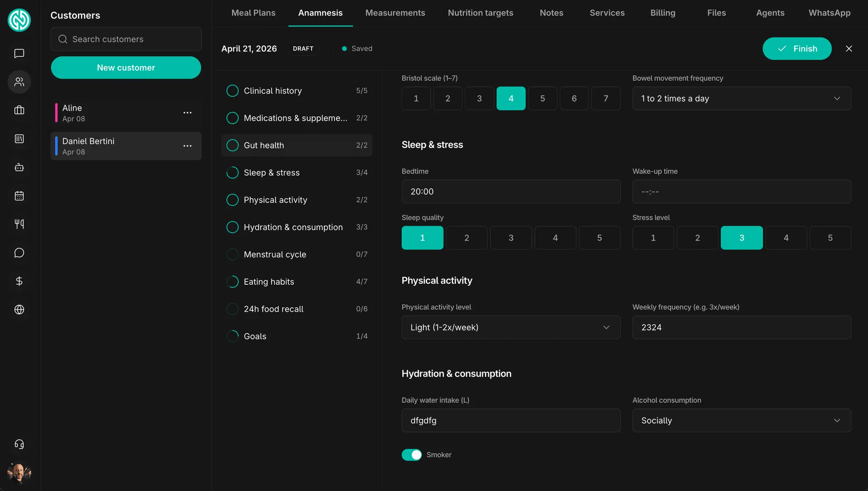This screenshot has width=868, height=491.
Task: Open the three-dot menu for Aline
Action: point(187,113)
